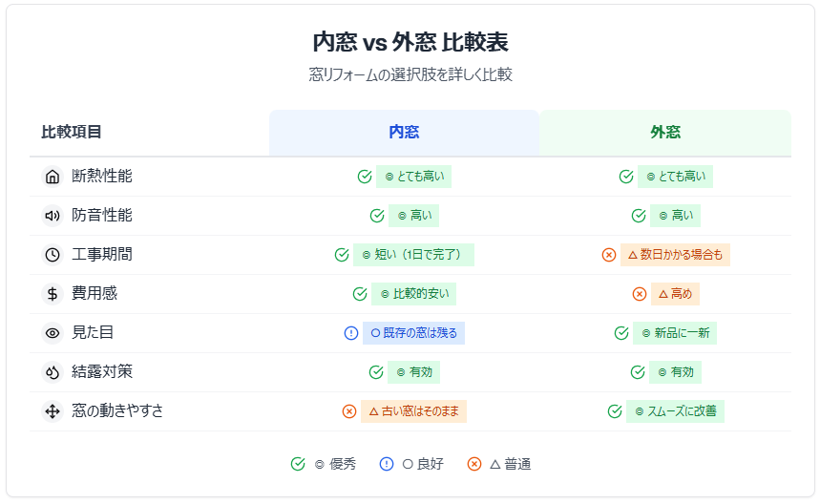
Task: Click the 比較的安い green badge
Action: point(413,294)
